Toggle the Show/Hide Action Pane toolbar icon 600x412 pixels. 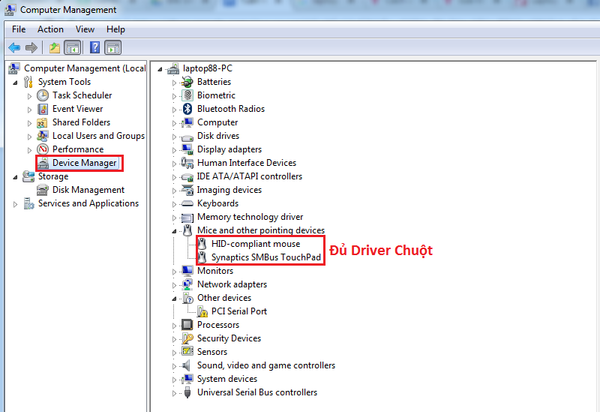(x=113, y=48)
